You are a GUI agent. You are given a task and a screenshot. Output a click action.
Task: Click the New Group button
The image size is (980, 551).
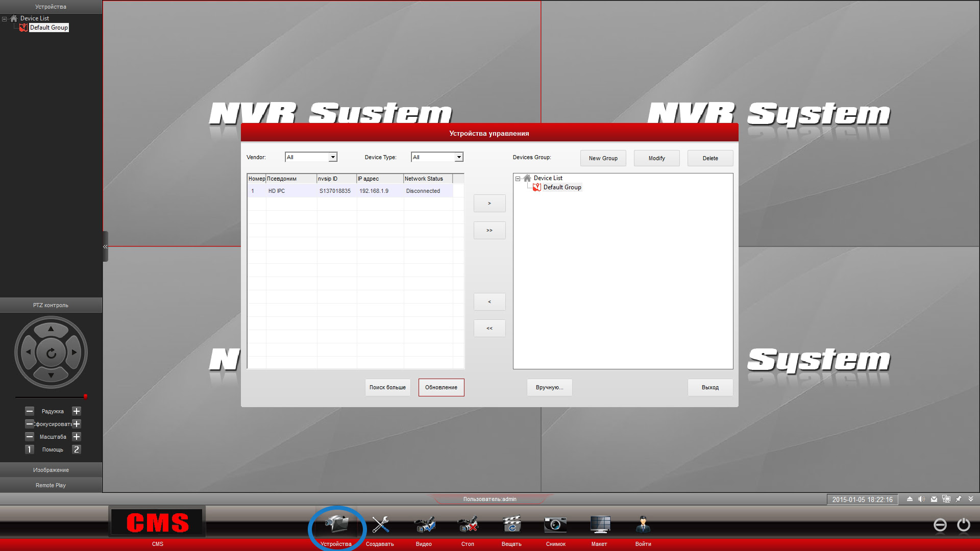click(603, 158)
